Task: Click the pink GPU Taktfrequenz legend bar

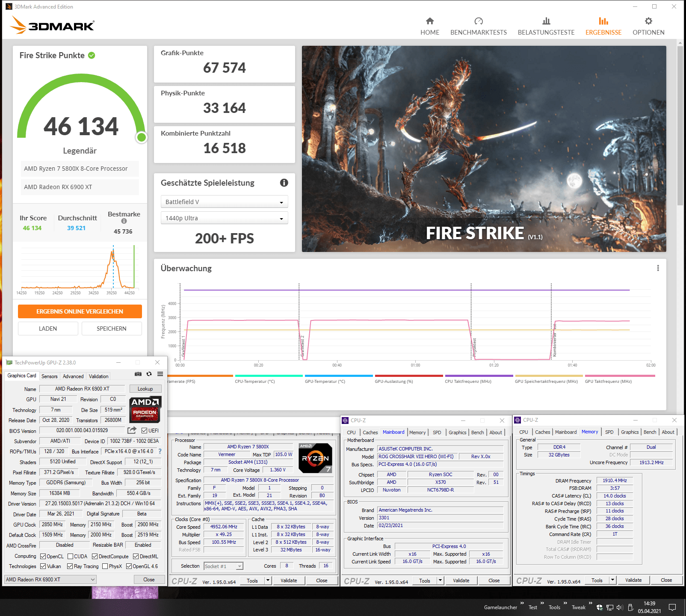Action: coord(620,376)
